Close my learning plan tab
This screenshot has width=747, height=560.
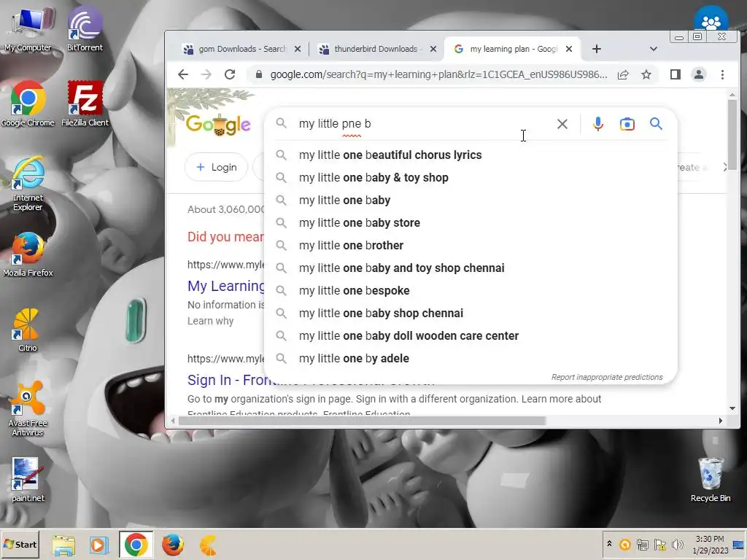click(x=568, y=49)
